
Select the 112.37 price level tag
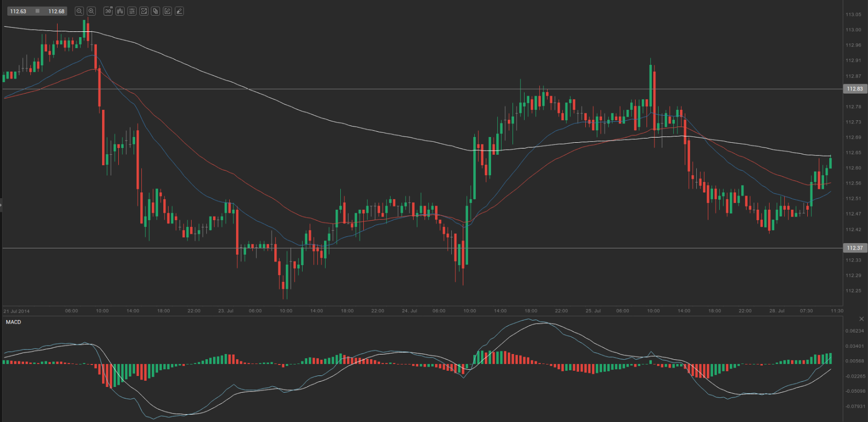point(854,248)
